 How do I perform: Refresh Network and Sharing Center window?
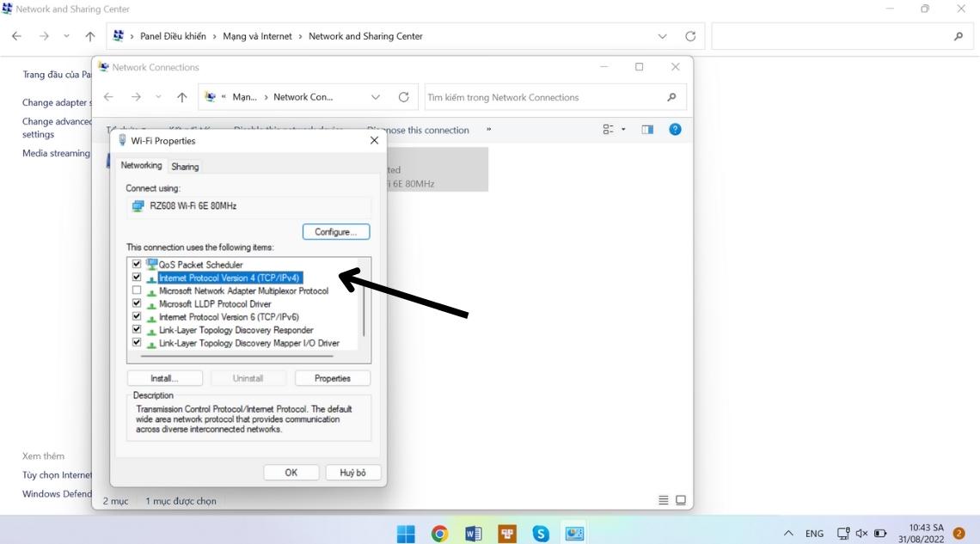click(x=690, y=36)
